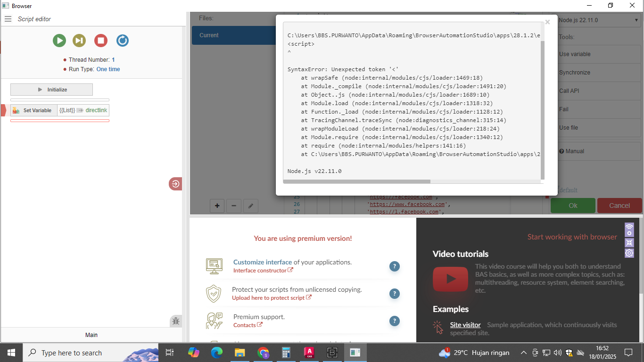Screen dimensions: 644x362
Task: Click the green Play script button
Action: click(x=59, y=41)
